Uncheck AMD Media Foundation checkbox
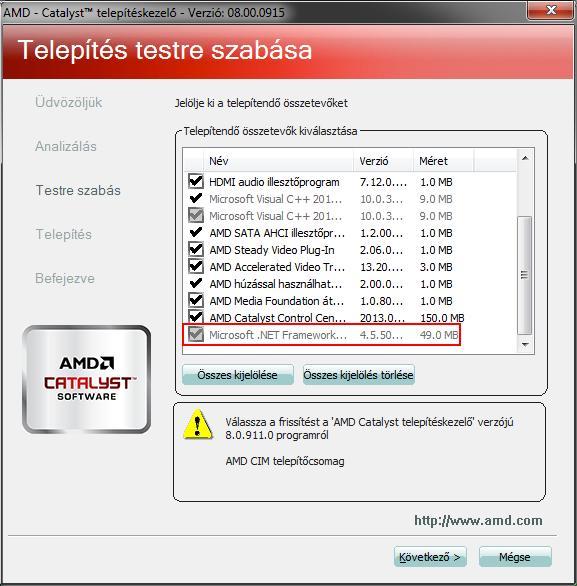This screenshot has height=586, width=577. (196, 300)
